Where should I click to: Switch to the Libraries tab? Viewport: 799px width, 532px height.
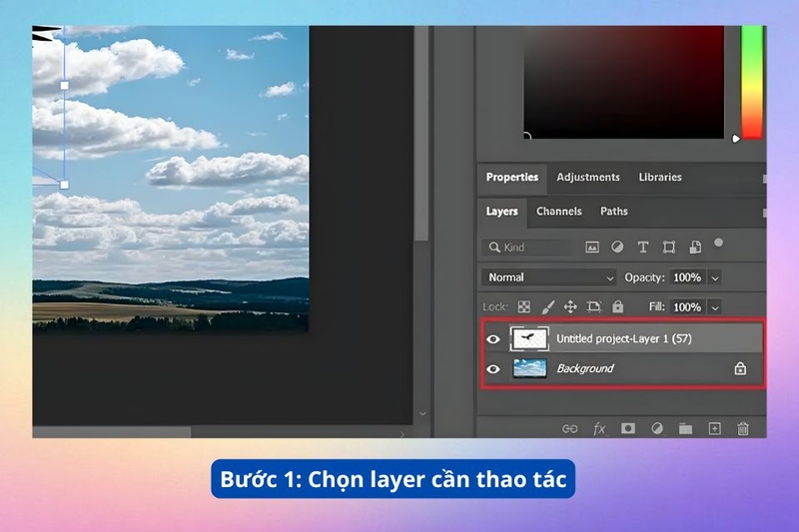(660, 177)
